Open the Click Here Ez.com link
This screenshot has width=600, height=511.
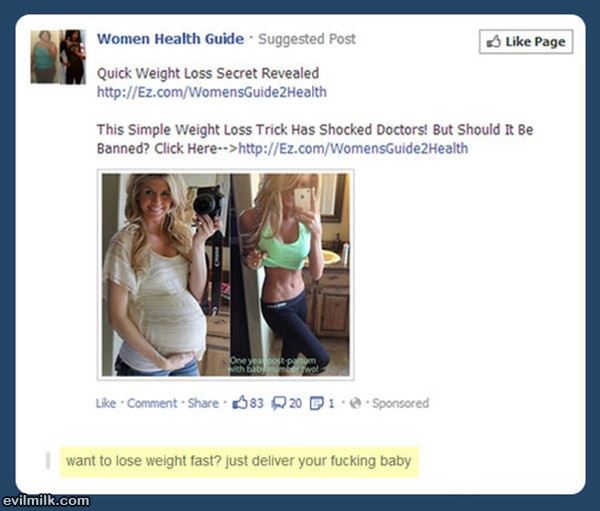tap(353, 149)
